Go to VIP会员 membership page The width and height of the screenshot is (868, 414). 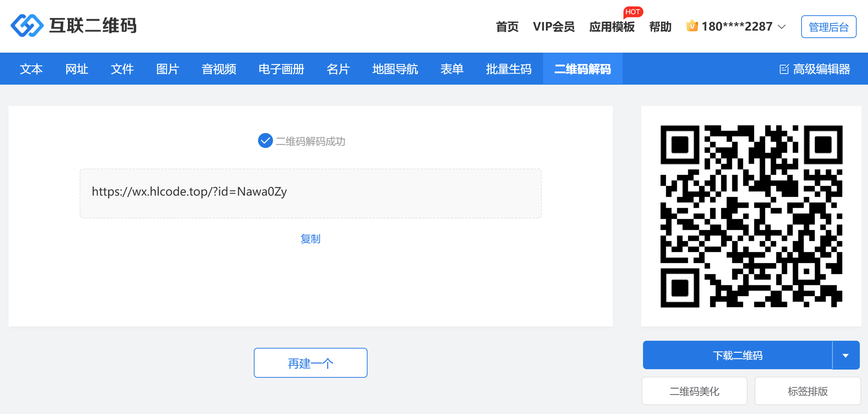[554, 27]
